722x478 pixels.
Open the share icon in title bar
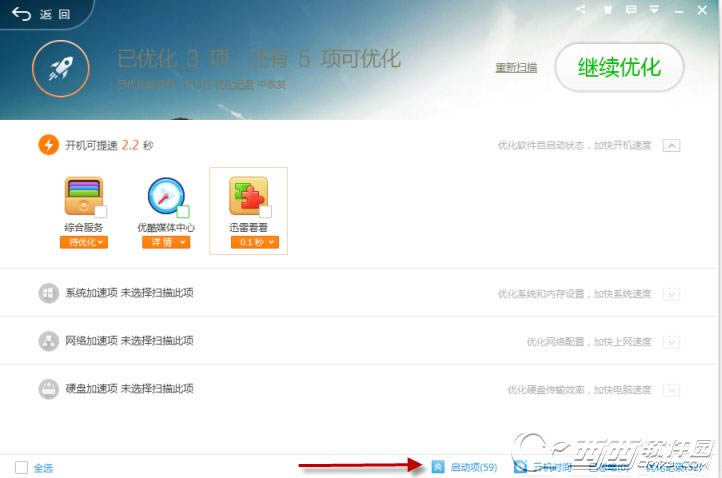(x=581, y=9)
